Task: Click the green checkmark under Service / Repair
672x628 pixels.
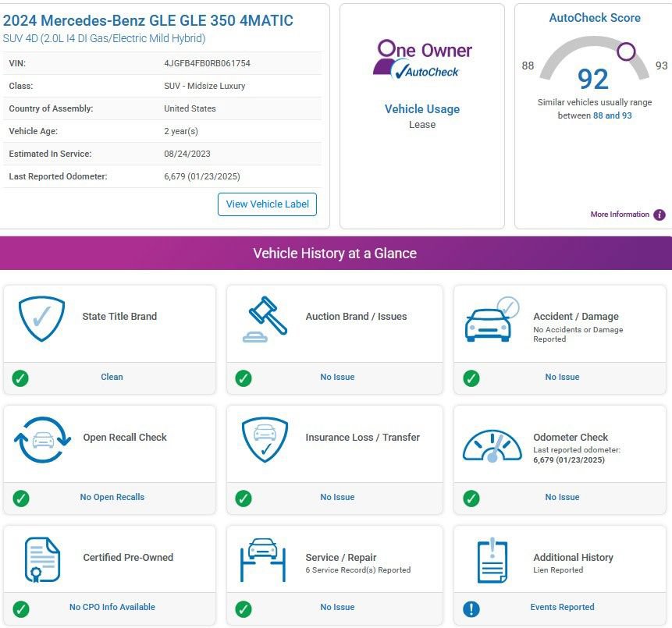Action: tap(244, 608)
